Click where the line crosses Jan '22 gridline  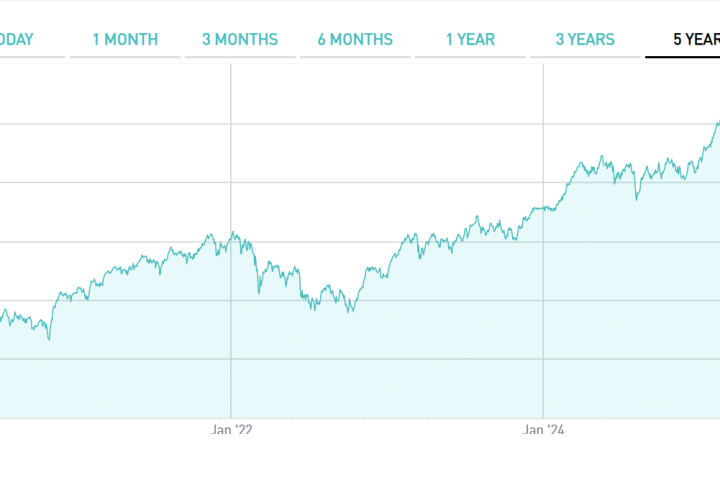pyautogui.click(x=231, y=239)
